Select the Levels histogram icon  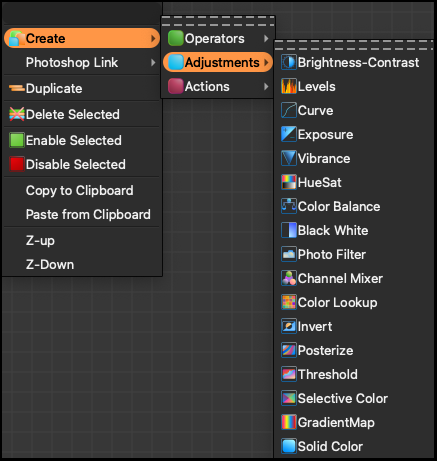click(289, 86)
